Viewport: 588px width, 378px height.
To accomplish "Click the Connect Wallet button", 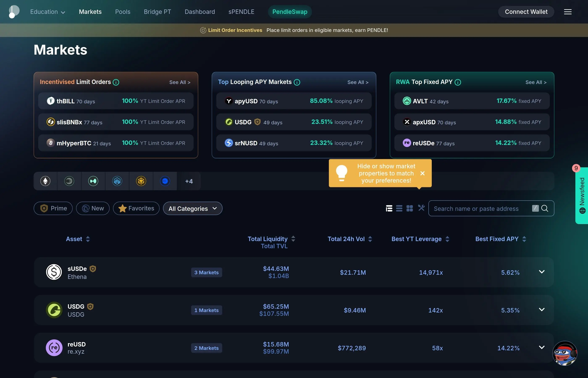I will click(x=526, y=12).
